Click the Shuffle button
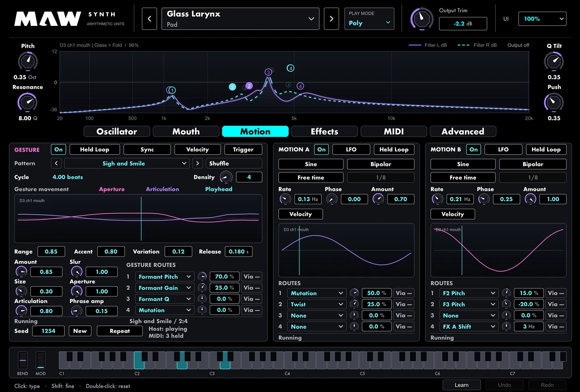 [234, 163]
